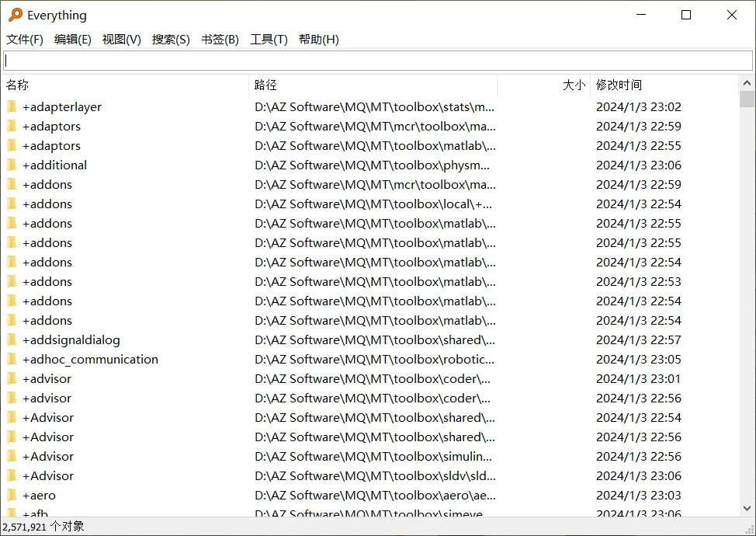This screenshot has height=536, width=756.
Task: Click the toolbox\local path of +addons
Action: pyautogui.click(x=373, y=204)
